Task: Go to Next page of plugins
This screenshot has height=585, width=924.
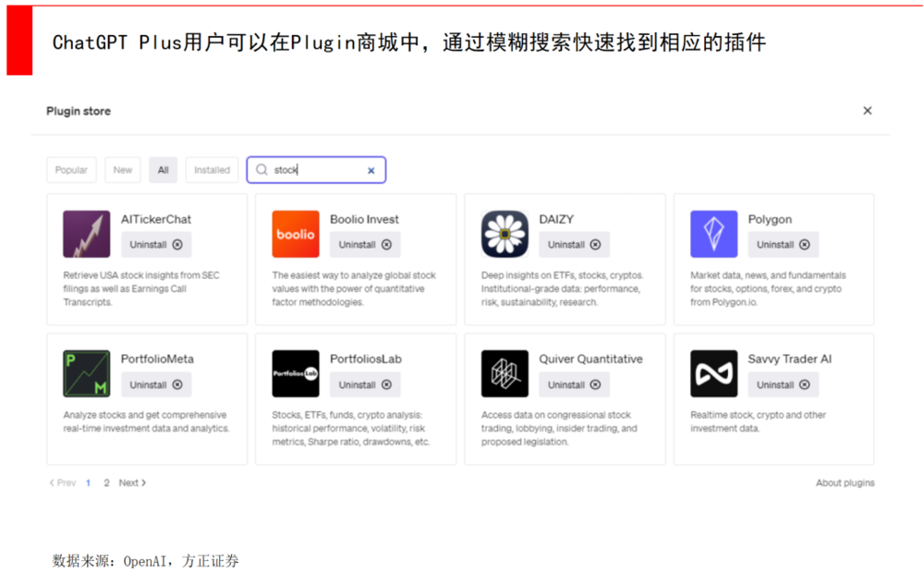Action: point(130,482)
